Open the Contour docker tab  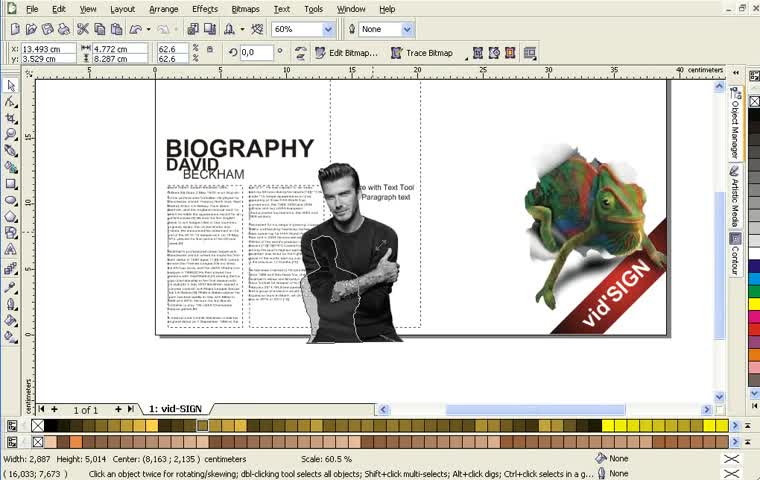[736, 254]
